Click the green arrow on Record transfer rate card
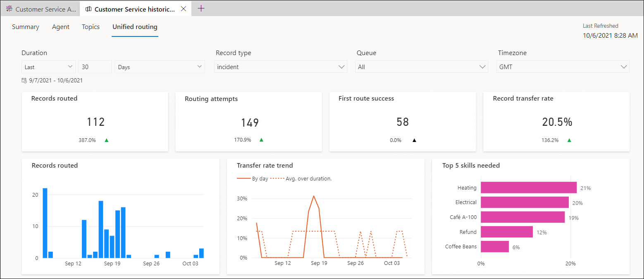The height and width of the screenshot is (279, 644). 569,140
